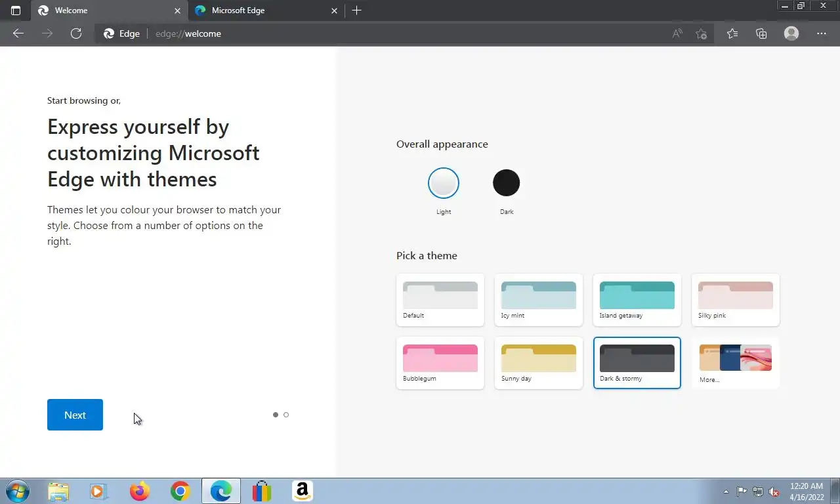Open Amazon taskbar icon

click(303, 491)
